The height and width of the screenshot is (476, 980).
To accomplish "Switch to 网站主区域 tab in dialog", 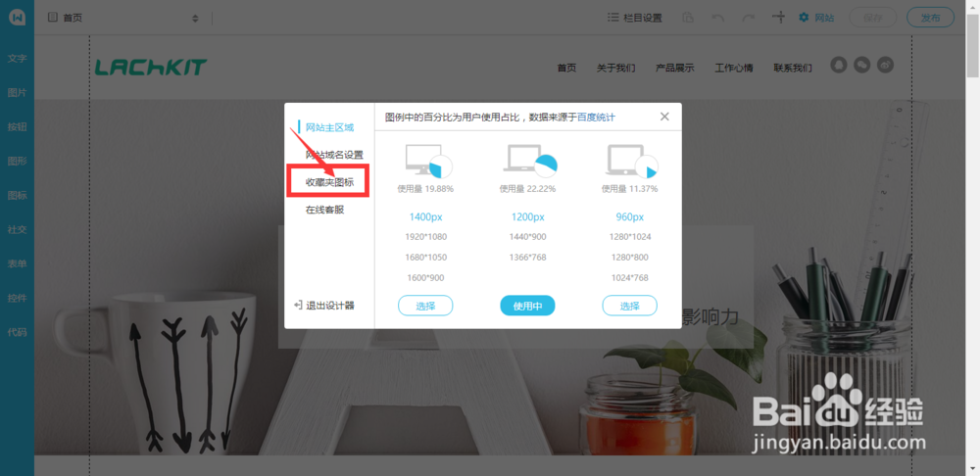I will coord(329,127).
